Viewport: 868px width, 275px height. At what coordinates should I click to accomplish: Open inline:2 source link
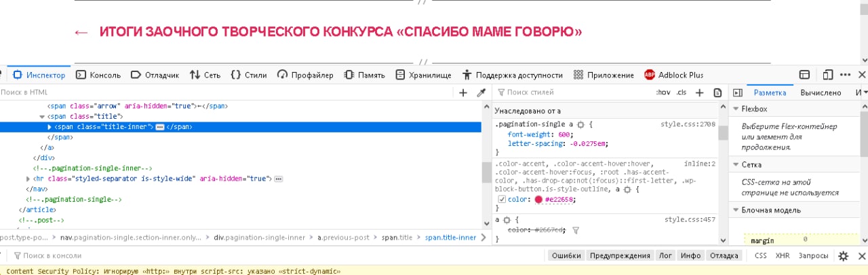(700, 164)
